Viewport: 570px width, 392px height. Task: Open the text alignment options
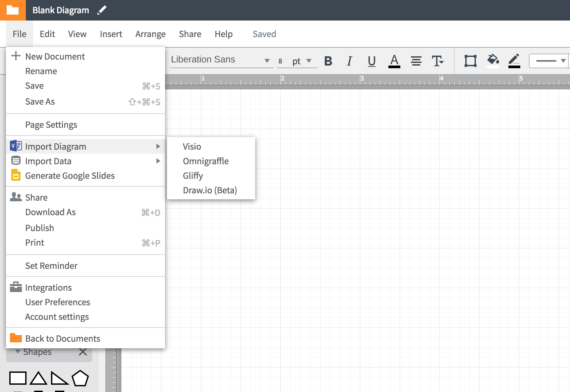click(416, 61)
